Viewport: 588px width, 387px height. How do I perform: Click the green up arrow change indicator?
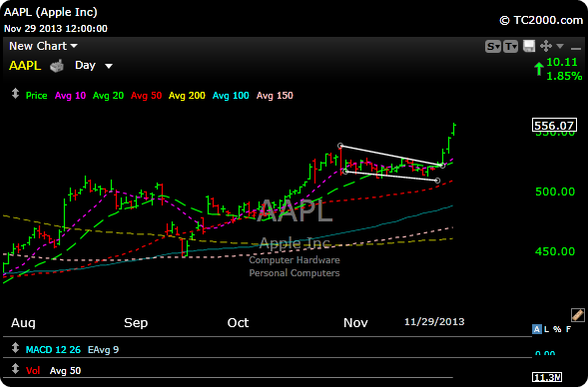[539, 69]
